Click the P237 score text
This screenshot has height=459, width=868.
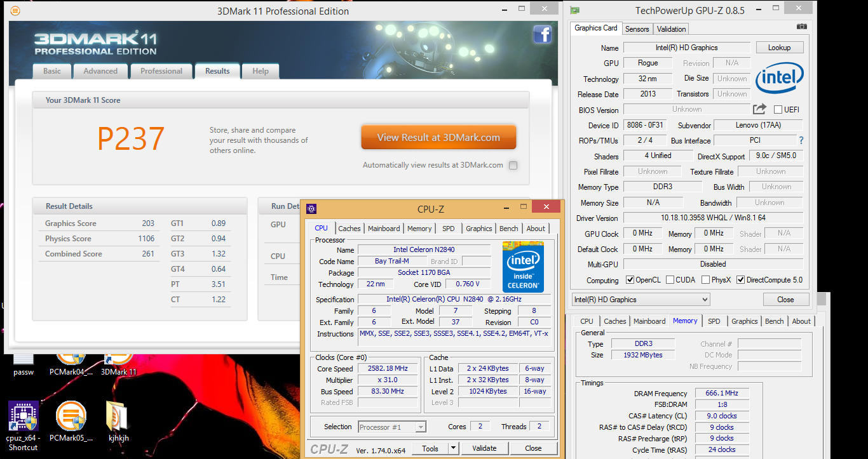131,138
